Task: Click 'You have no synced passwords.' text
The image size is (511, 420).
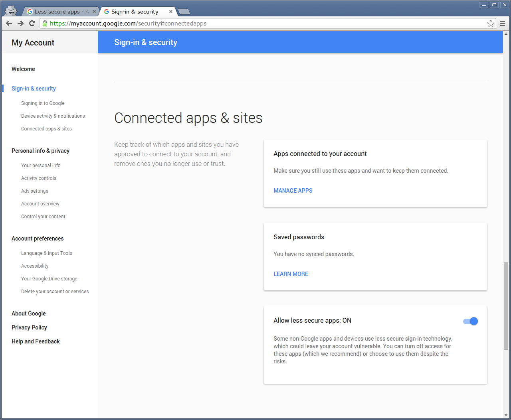Action: [314, 254]
